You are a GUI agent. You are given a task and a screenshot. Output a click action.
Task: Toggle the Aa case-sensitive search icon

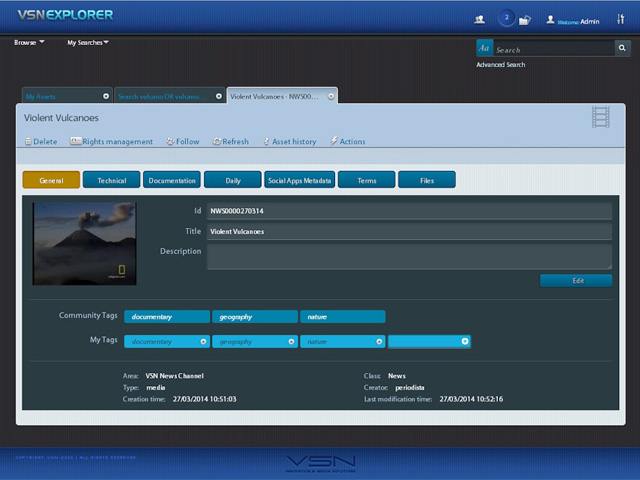pos(484,48)
